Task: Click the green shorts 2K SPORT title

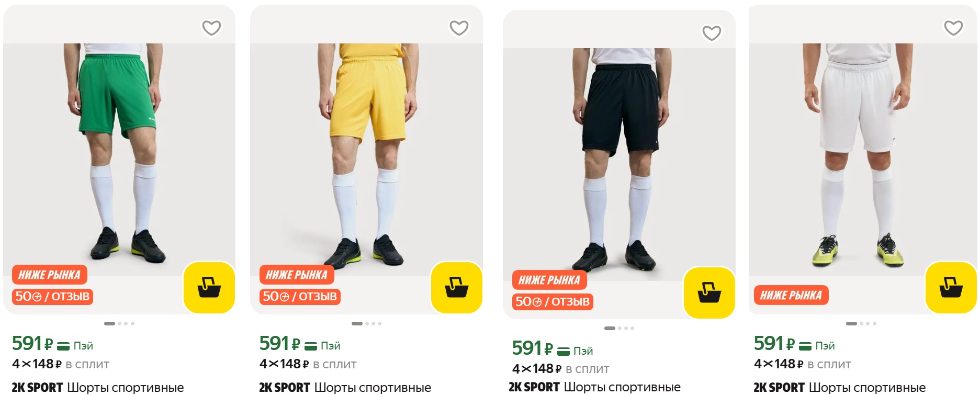Action: pos(98,388)
